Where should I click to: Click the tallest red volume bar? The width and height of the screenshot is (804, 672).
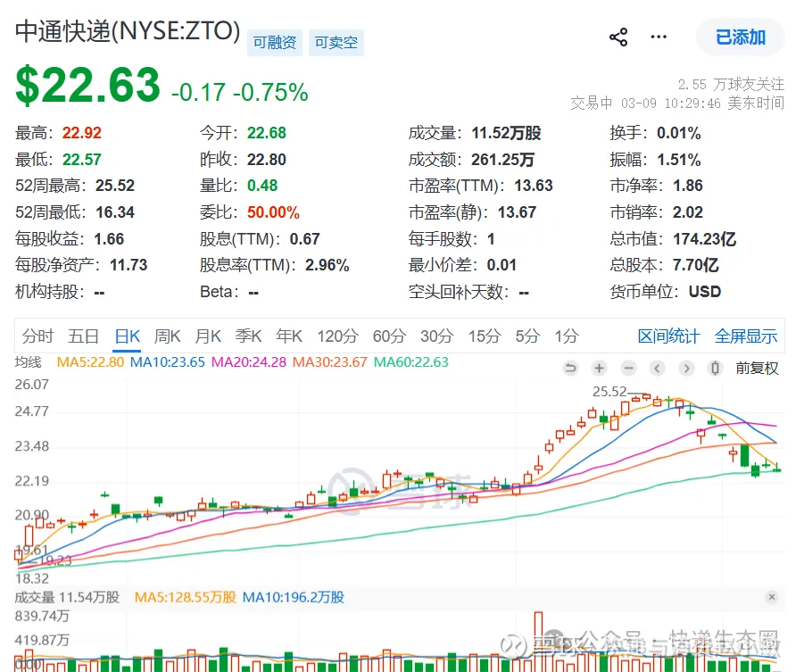pyautogui.click(x=538, y=642)
